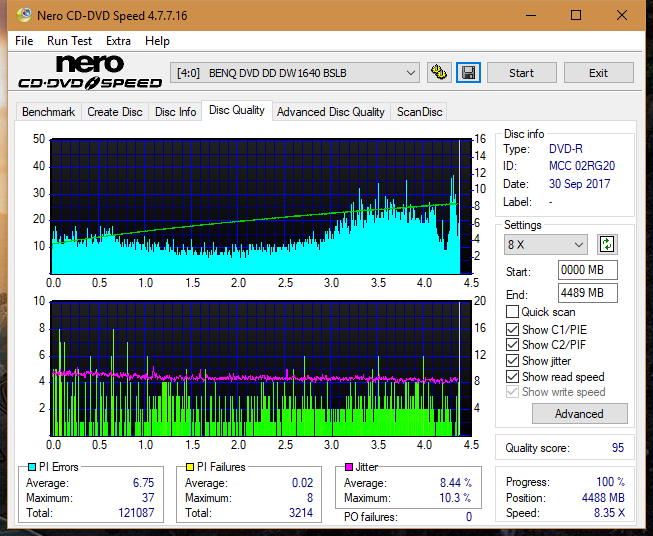This screenshot has height=536, width=653.
Task: Click PI Errors average 6.75 value
Action: 143,483
